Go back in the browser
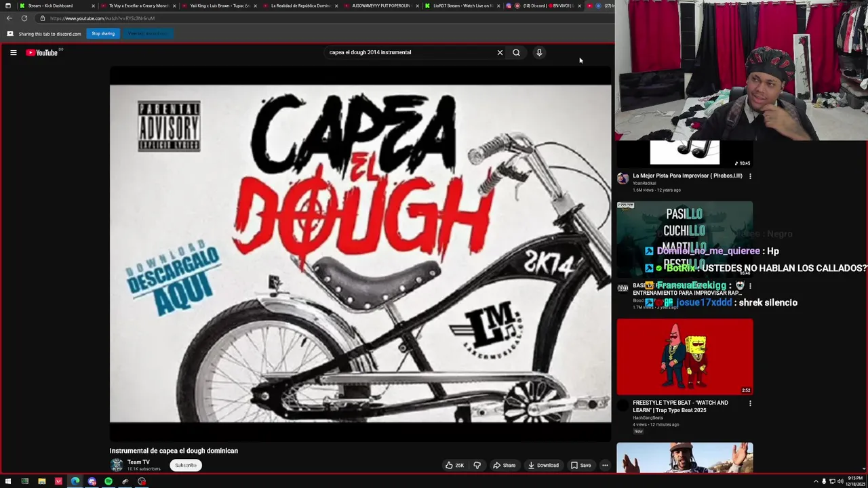This screenshot has height=488, width=868. [x=9, y=18]
